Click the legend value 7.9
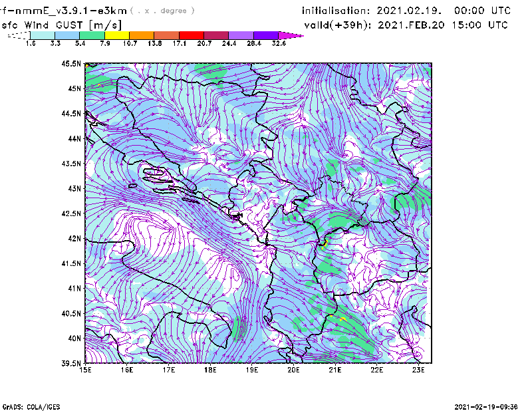Image resolution: width=532 pixels, height=411 pixels. 105,43
